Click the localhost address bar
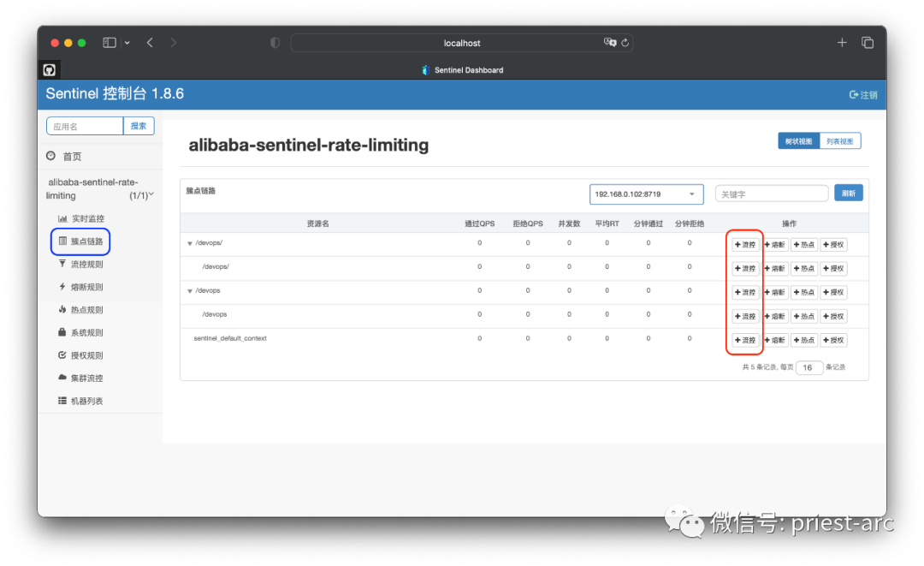 [x=461, y=43]
